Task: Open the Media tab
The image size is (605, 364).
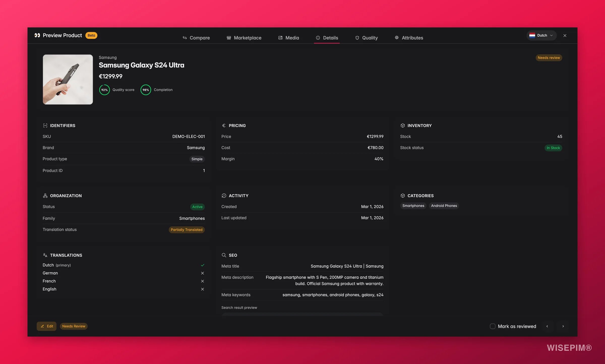Action: 289,38
